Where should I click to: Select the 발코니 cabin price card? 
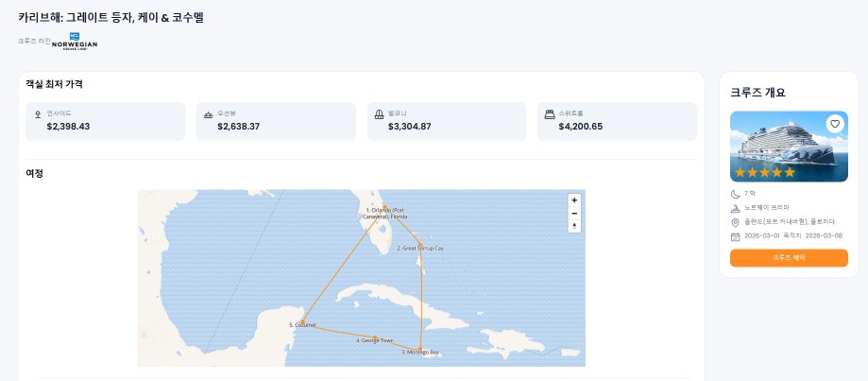(447, 121)
